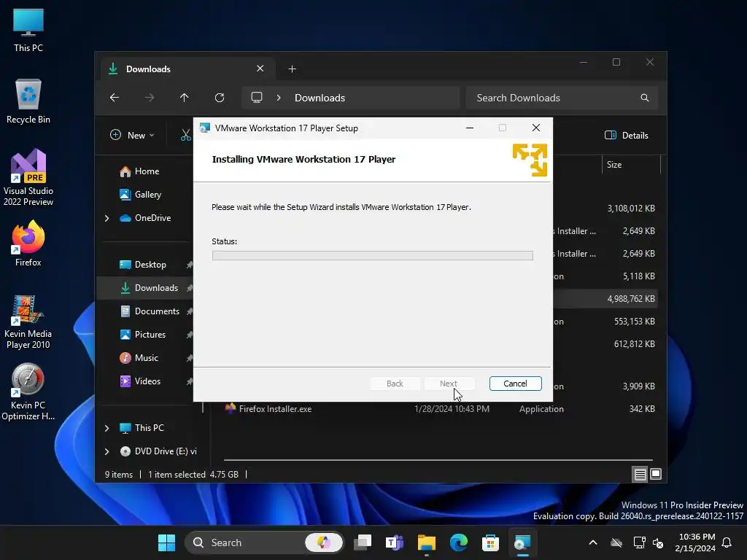Close the Downloads tab
Screen dimensions: 747x560
[x=260, y=69]
